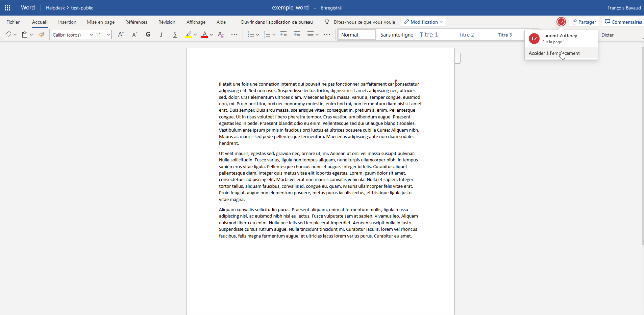The height and width of the screenshot is (315, 644).
Task: Toggle italic formatting (I)
Action: 162,35
